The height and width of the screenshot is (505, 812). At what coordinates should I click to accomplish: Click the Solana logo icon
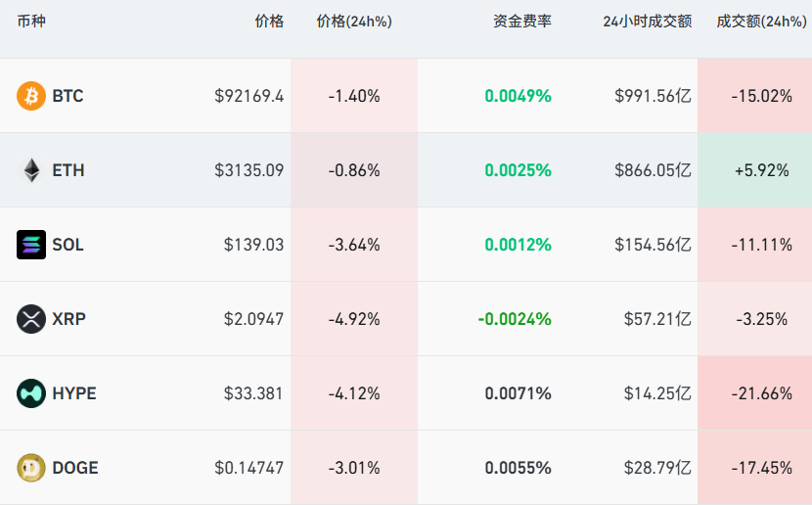(31, 245)
